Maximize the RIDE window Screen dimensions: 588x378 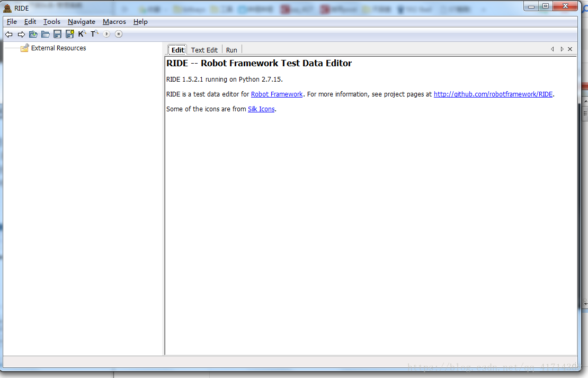point(546,6)
